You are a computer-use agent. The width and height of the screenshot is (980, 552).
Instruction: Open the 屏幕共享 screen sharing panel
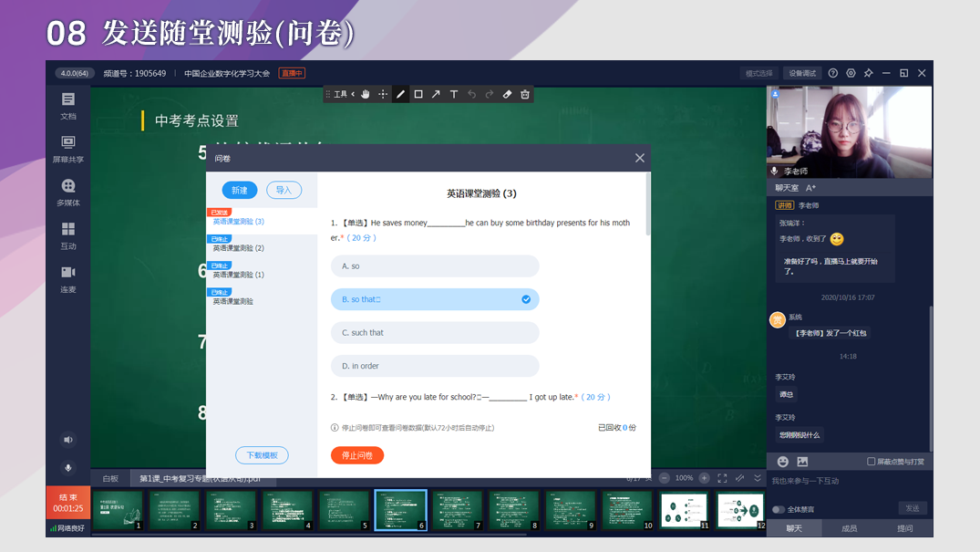click(68, 149)
